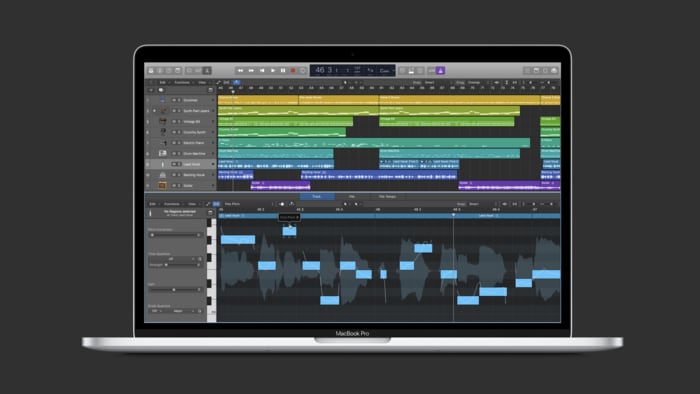Click the Crunchy Synth track icon
700x394 pixels.
pos(163,132)
